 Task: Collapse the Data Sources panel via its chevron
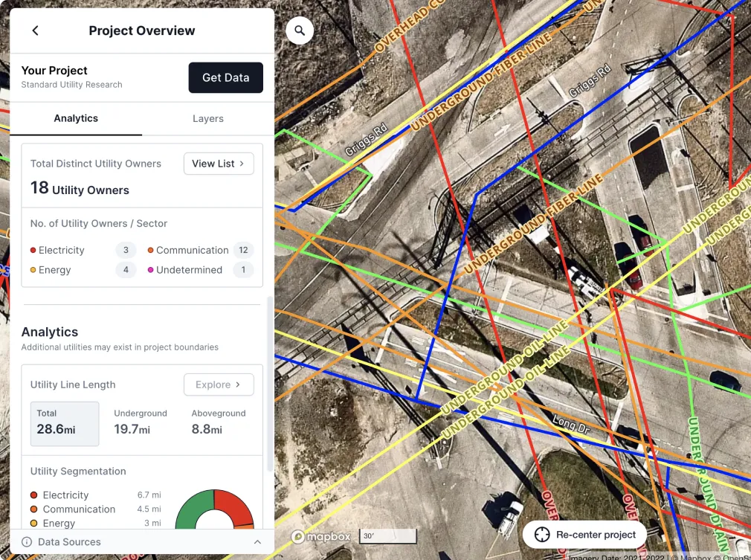257,541
